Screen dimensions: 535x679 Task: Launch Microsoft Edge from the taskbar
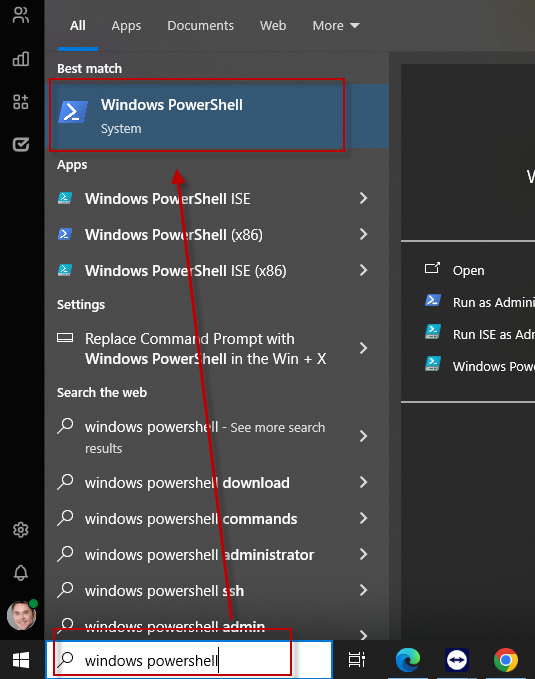coord(408,660)
